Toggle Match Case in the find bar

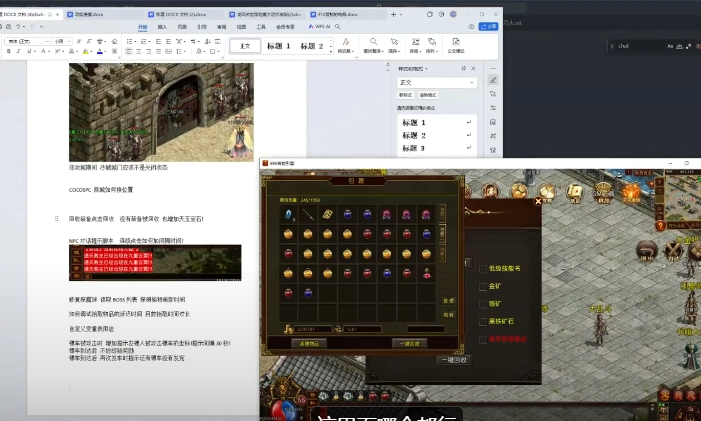tap(671, 46)
